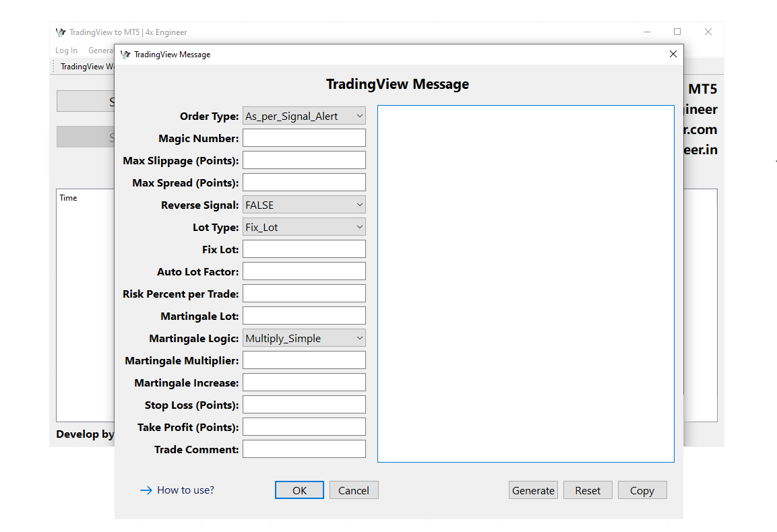Click the Reset button
The width and height of the screenshot is (777, 532).
588,490
